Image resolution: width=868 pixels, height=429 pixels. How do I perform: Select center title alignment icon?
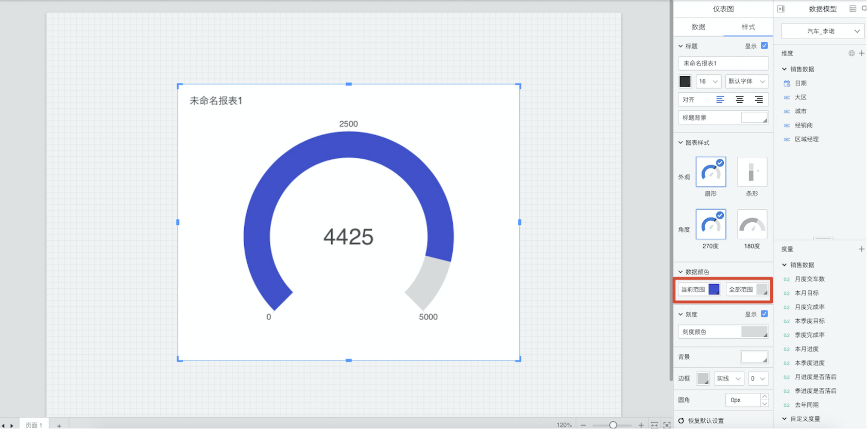(740, 100)
